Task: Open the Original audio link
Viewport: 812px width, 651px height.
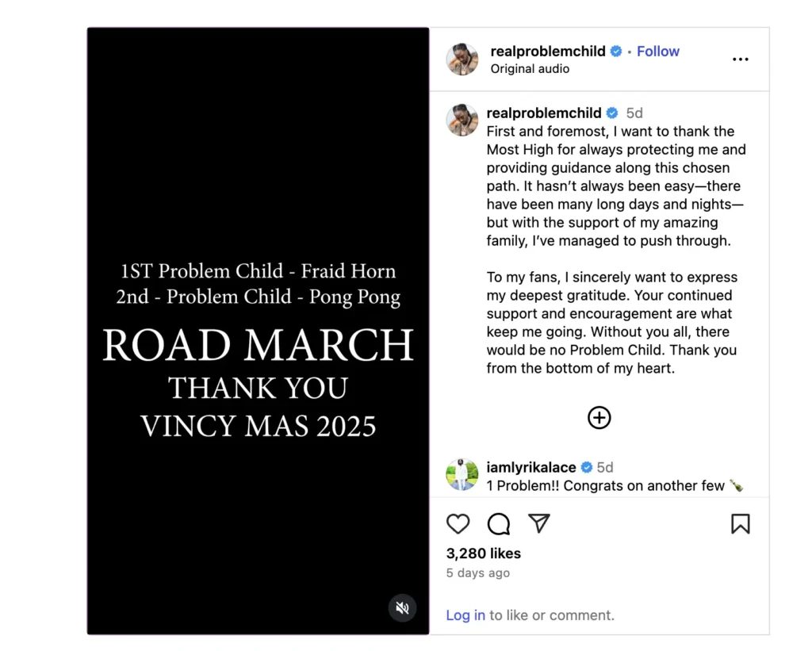Action: [x=530, y=69]
